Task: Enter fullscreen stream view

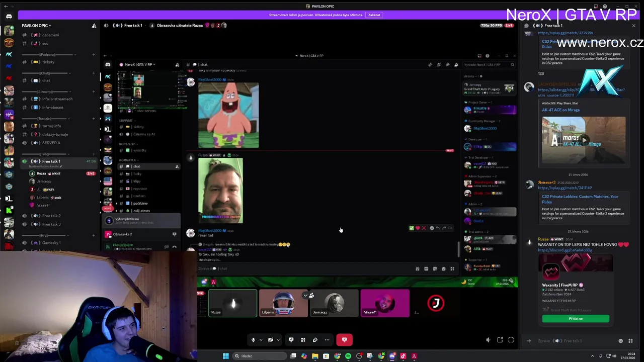Action: point(511,340)
